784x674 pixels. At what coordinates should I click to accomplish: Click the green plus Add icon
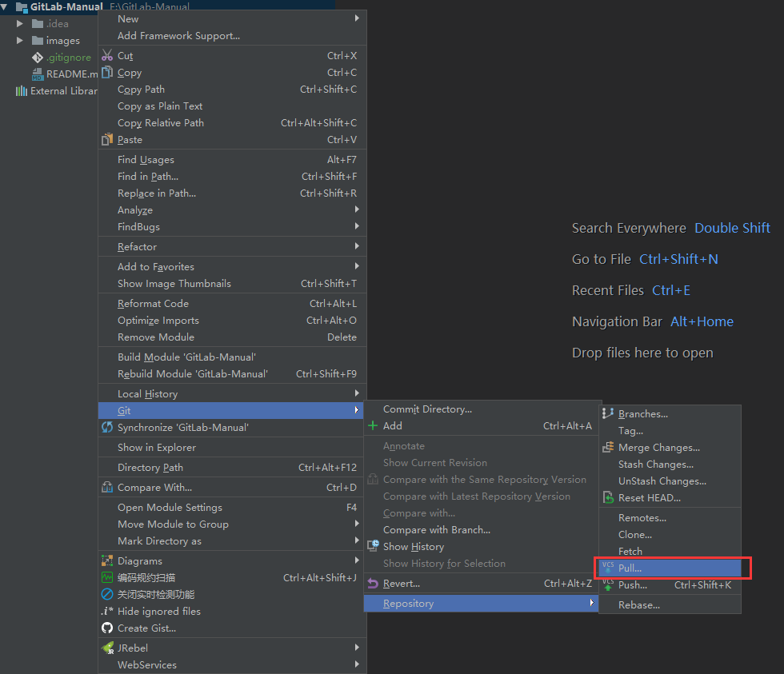(373, 426)
